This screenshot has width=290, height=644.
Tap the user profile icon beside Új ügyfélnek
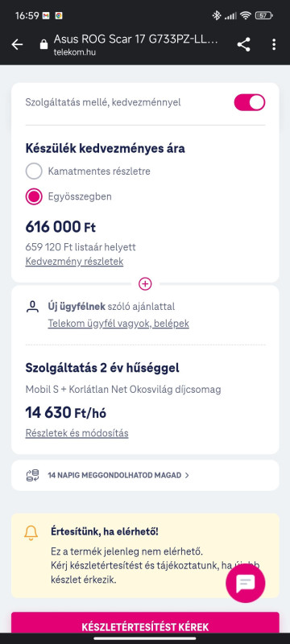[x=32, y=307]
